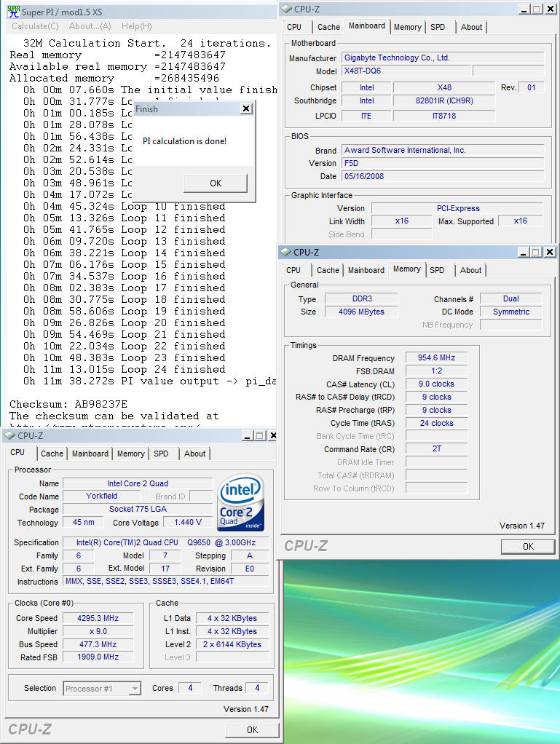Click the Intel Core 2 Quad logo
560x744 pixels.
point(240,502)
